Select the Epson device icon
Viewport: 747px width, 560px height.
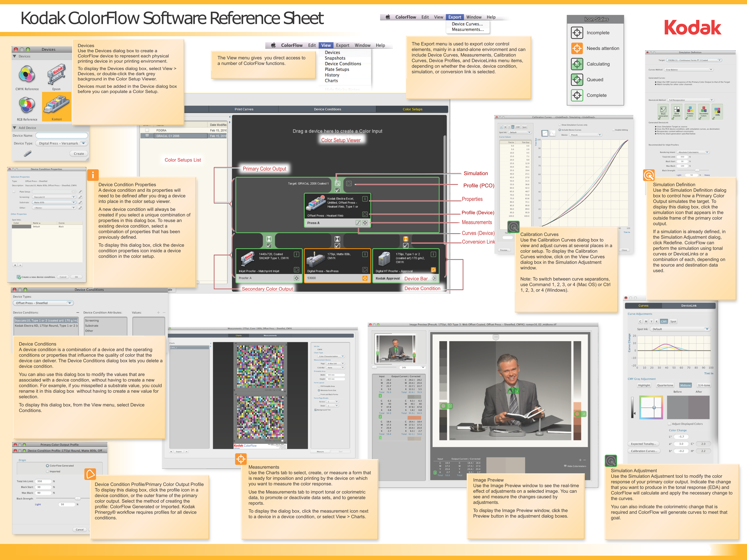pos(56,75)
